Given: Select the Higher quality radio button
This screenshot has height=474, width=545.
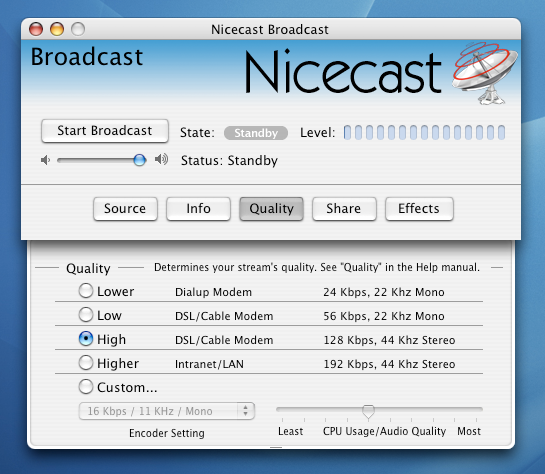Looking at the screenshot, I should [86, 363].
